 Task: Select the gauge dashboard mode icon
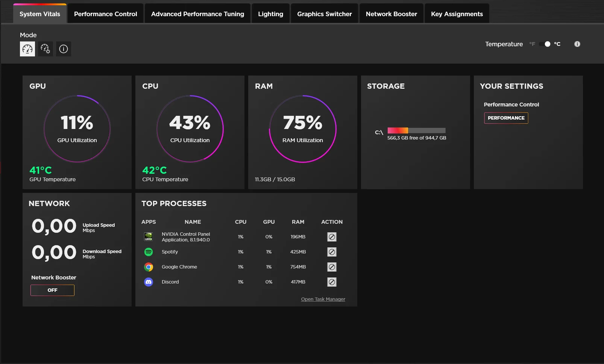pos(27,49)
